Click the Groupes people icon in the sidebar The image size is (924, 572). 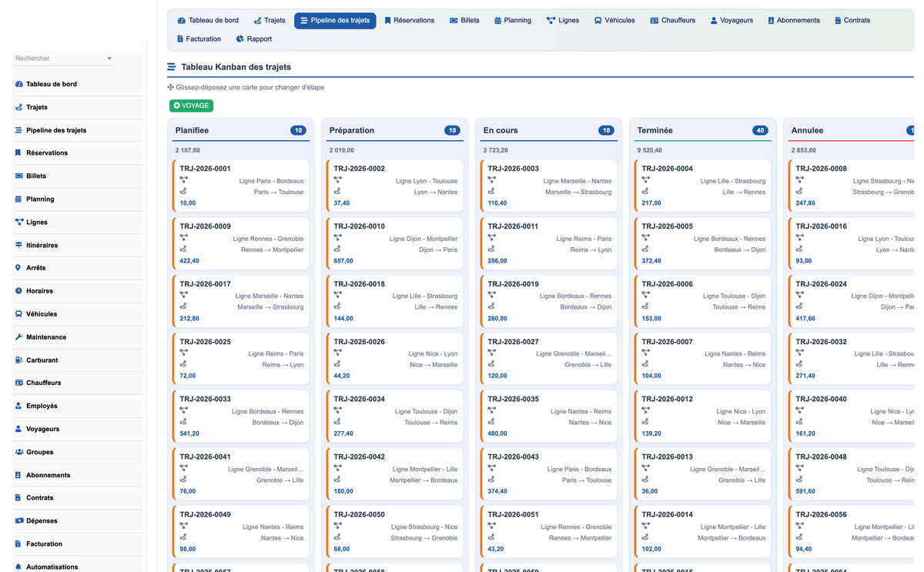click(x=18, y=452)
